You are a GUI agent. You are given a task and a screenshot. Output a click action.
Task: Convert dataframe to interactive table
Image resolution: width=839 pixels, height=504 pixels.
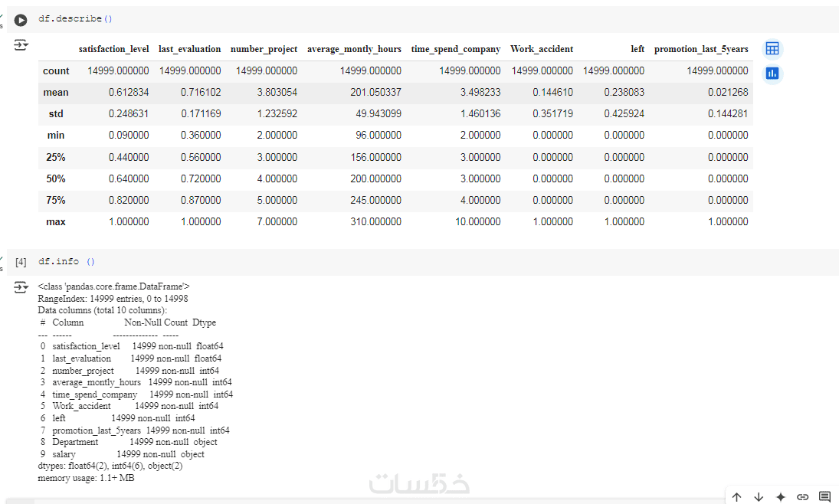coord(772,49)
